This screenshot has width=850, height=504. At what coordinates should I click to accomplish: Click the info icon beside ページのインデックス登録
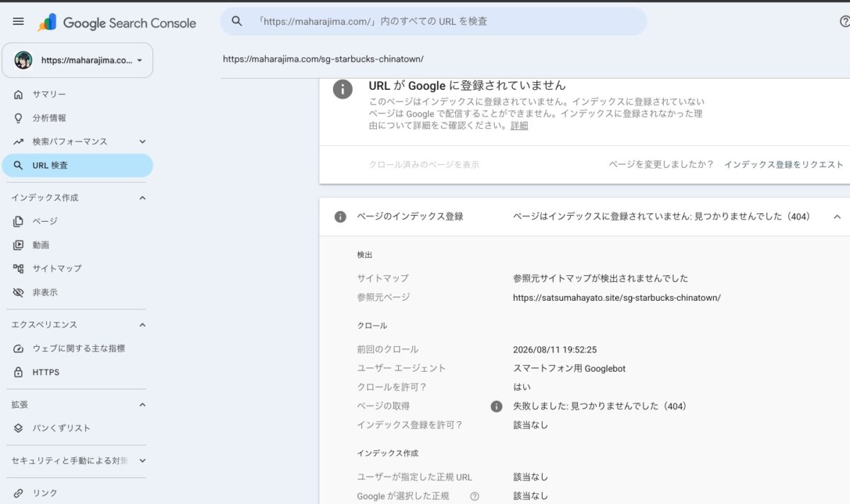[x=340, y=217]
